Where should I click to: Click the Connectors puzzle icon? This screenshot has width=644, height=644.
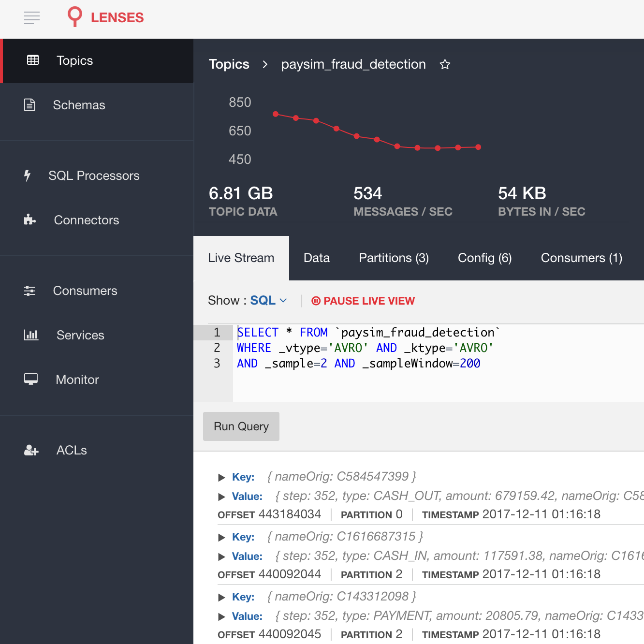coord(30,220)
